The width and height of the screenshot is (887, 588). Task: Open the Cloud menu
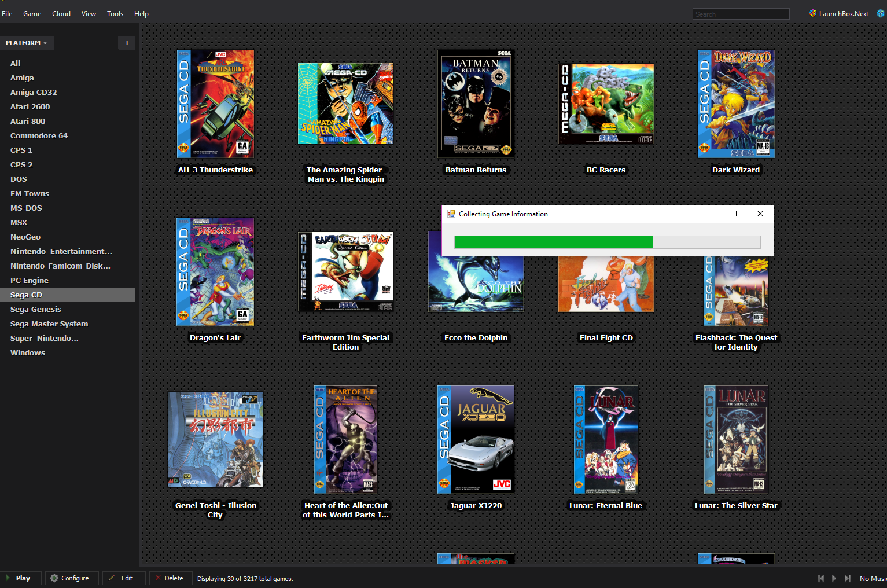[61, 14]
